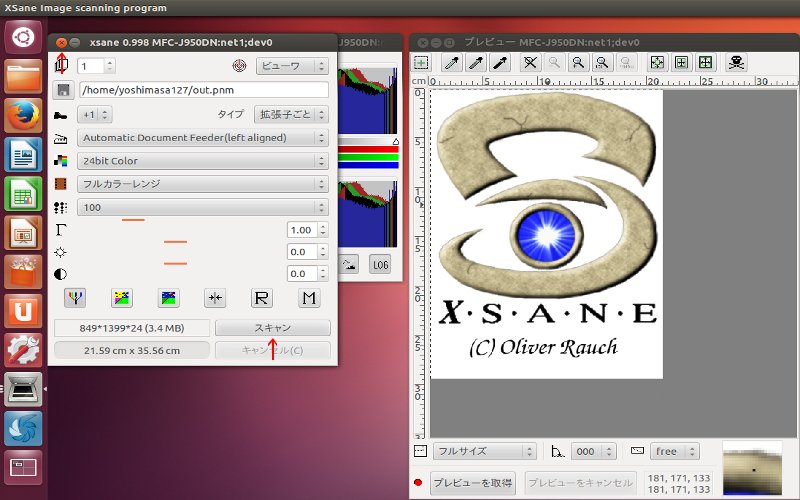Open the 拡張子ごと file type dropdown

point(291,114)
